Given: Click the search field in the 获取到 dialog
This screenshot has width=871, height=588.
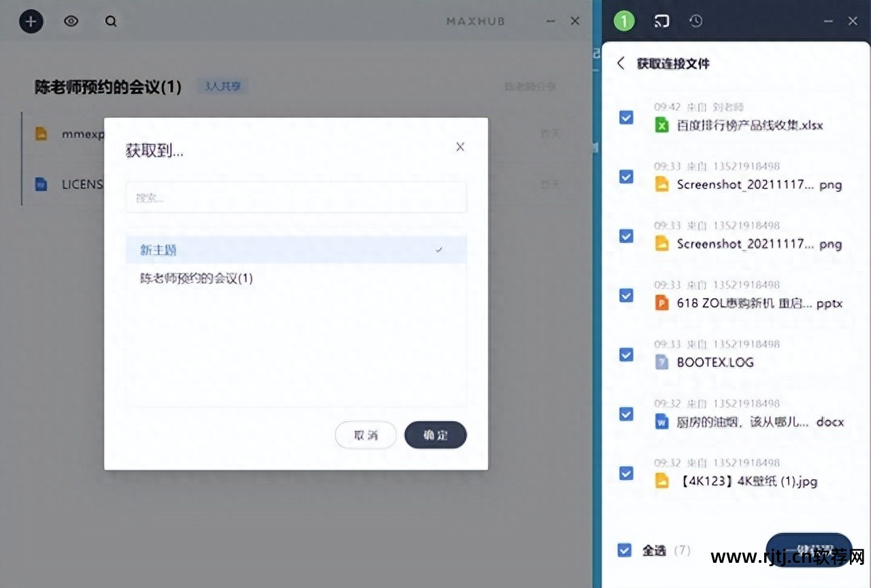Looking at the screenshot, I should 296,197.
